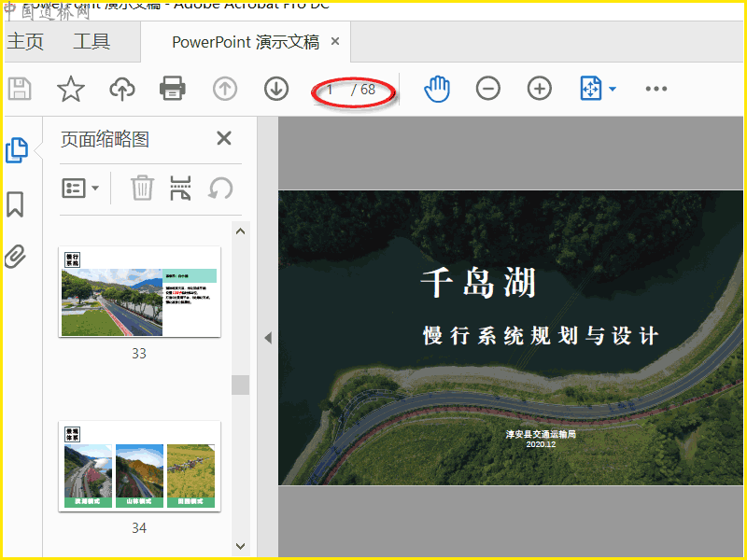
Task: Toggle the page thumbnails sidebar panel
Action: click(x=17, y=150)
